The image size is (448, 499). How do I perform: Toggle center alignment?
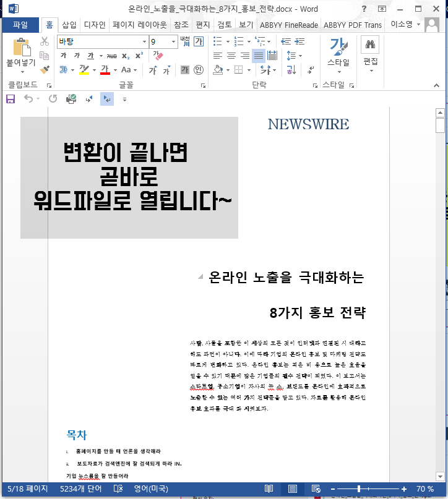231,56
